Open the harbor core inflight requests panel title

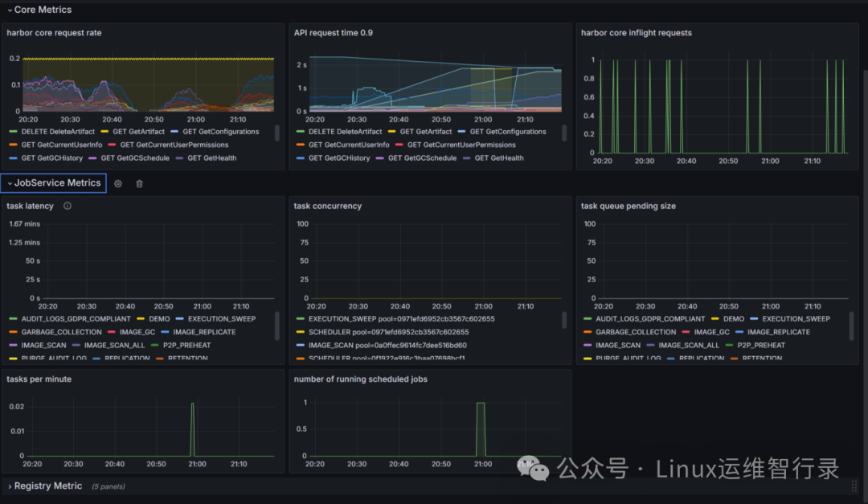click(636, 33)
